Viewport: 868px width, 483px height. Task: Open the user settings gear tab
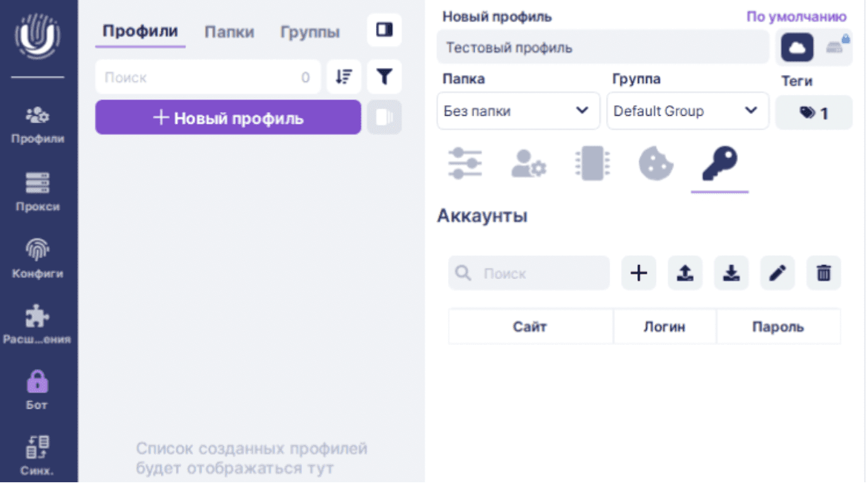529,164
